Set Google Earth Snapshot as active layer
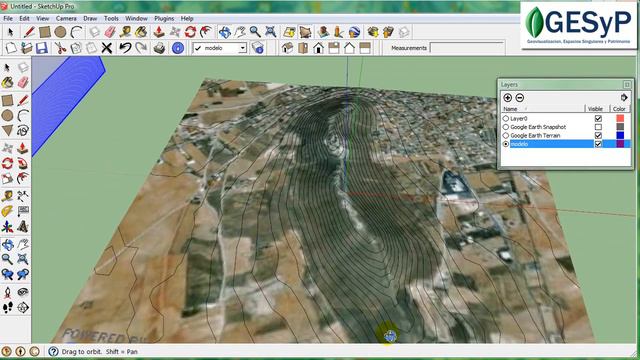 tap(506, 127)
